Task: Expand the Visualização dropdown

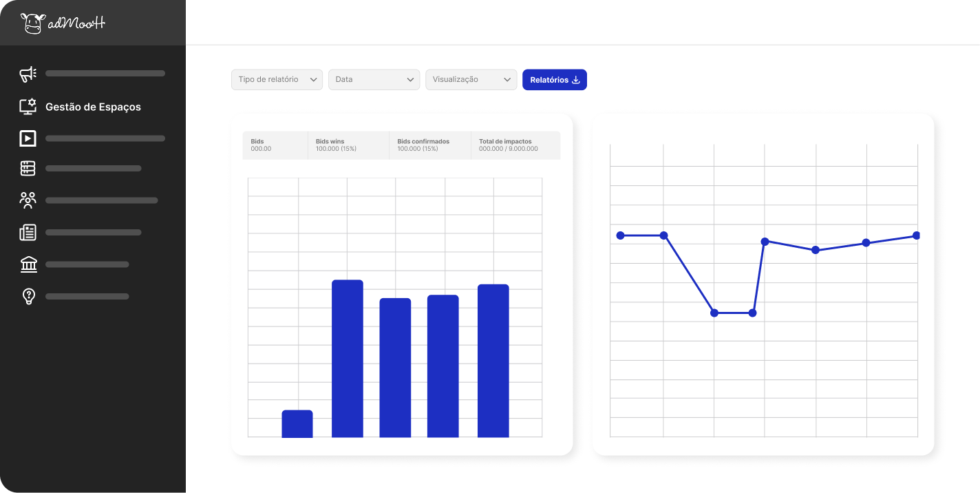Action: click(471, 80)
